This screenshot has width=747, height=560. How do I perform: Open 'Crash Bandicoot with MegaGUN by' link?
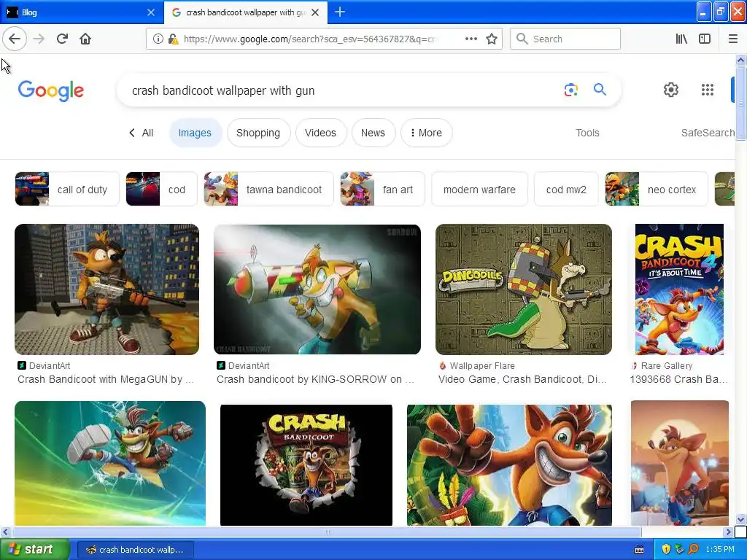coord(105,379)
